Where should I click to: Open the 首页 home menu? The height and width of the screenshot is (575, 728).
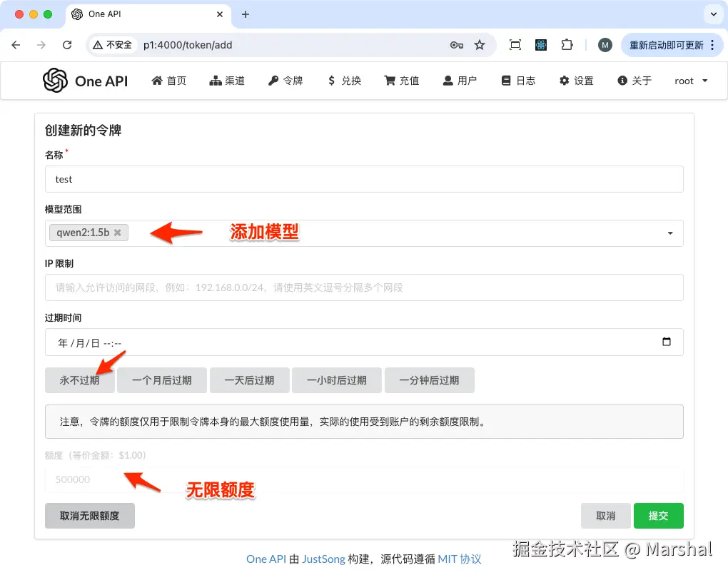coord(169,81)
